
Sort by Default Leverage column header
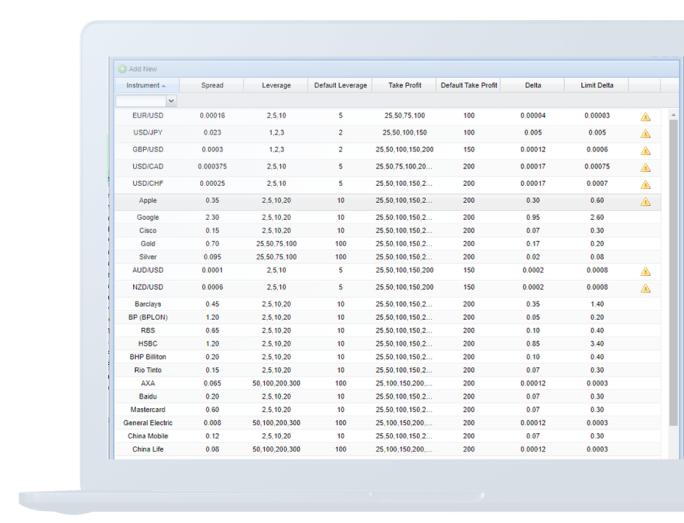coord(340,85)
